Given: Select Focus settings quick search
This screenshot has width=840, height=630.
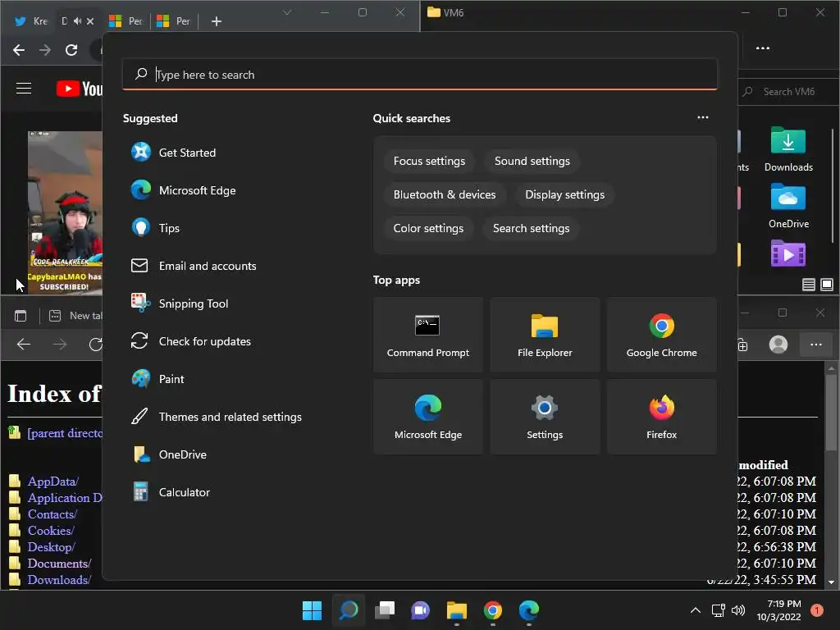Looking at the screenshot, I should [x=429, y=162].
